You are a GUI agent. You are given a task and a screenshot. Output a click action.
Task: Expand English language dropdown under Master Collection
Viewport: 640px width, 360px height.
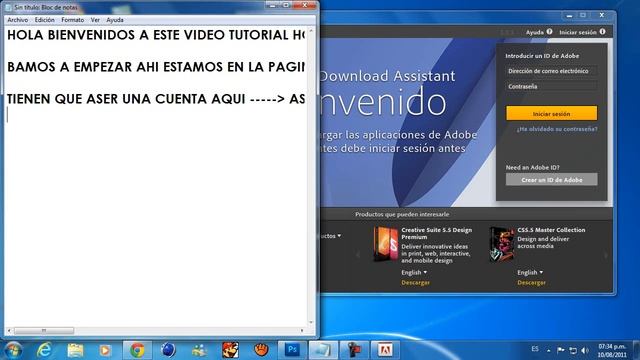tap(530, 272)
